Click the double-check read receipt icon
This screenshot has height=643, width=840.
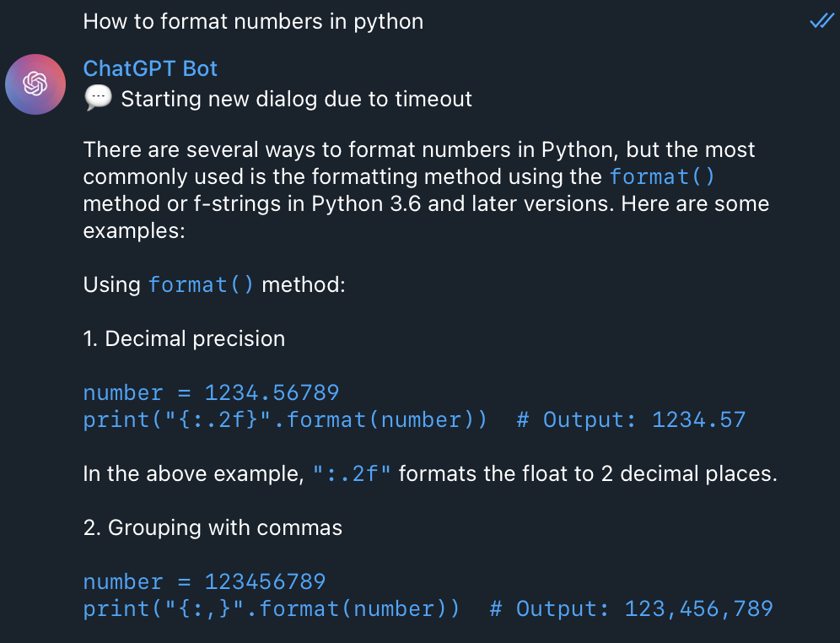[821, 21]
